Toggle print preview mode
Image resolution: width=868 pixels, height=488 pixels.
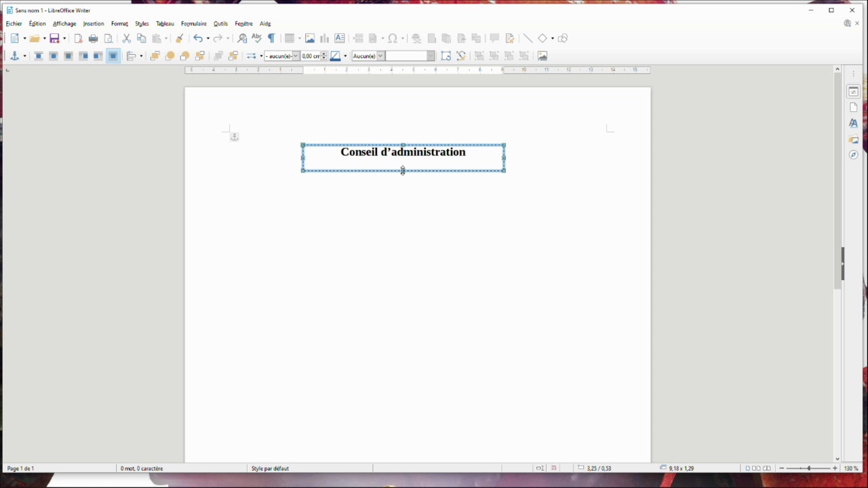coord(108,39)
